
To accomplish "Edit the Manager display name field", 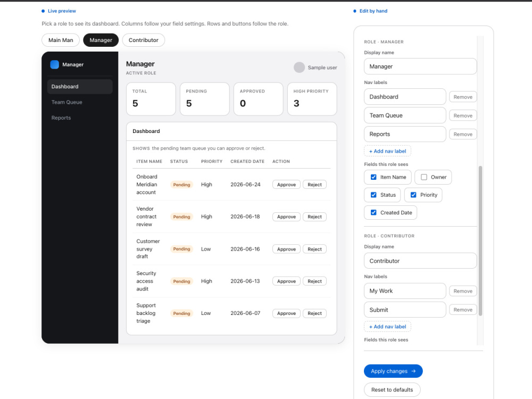I will (x=420, y=66).
